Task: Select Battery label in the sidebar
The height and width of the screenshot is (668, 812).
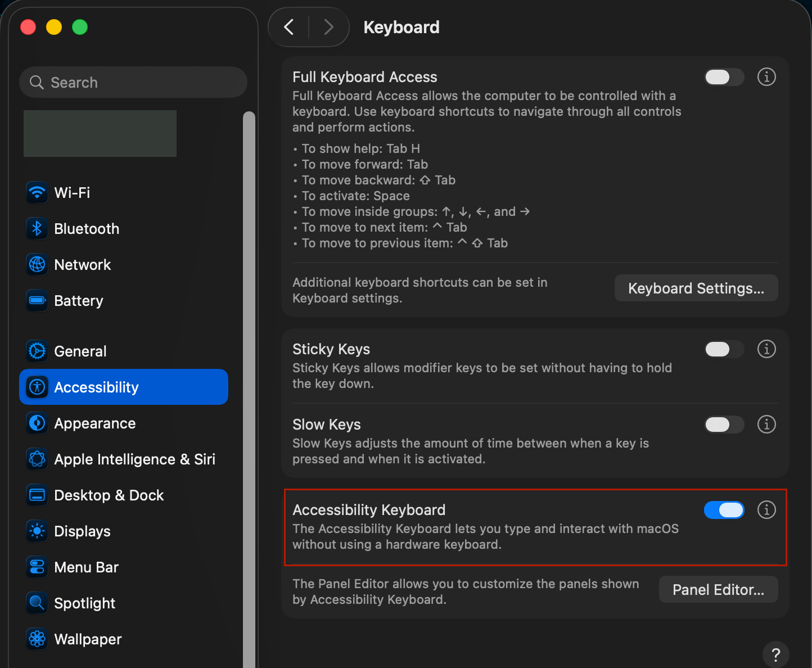Action: tap(79, 301)
